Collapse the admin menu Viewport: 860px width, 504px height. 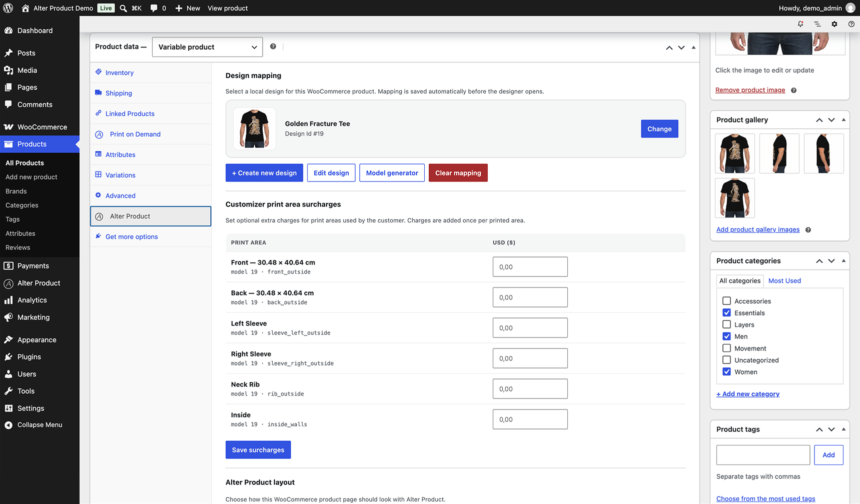(40, 425)
